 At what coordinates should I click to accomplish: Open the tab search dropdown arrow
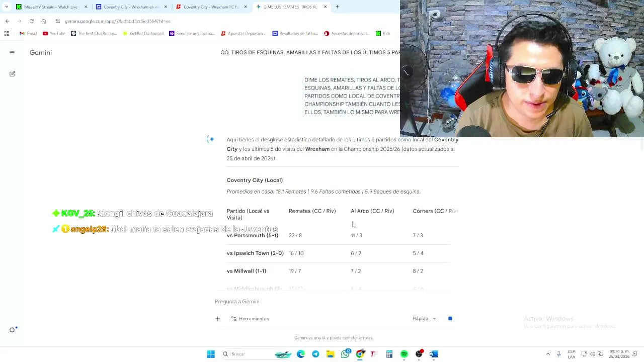pos(6,7)
